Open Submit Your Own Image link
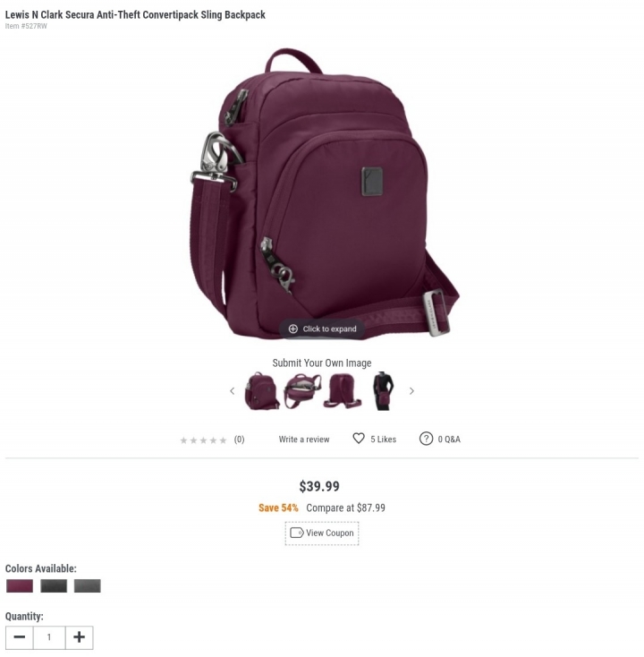Screen dimensions: 644x657 pyautogui.click(x=322, y=363)
